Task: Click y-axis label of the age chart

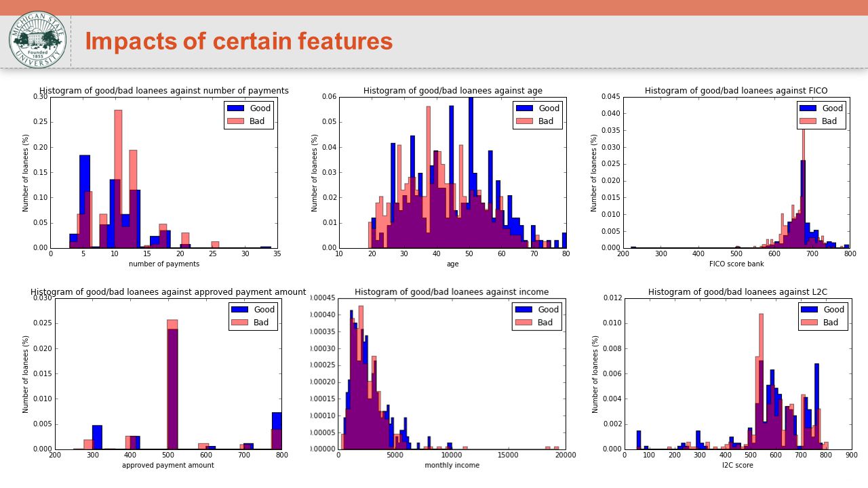Action: click(x=315, y=172)
